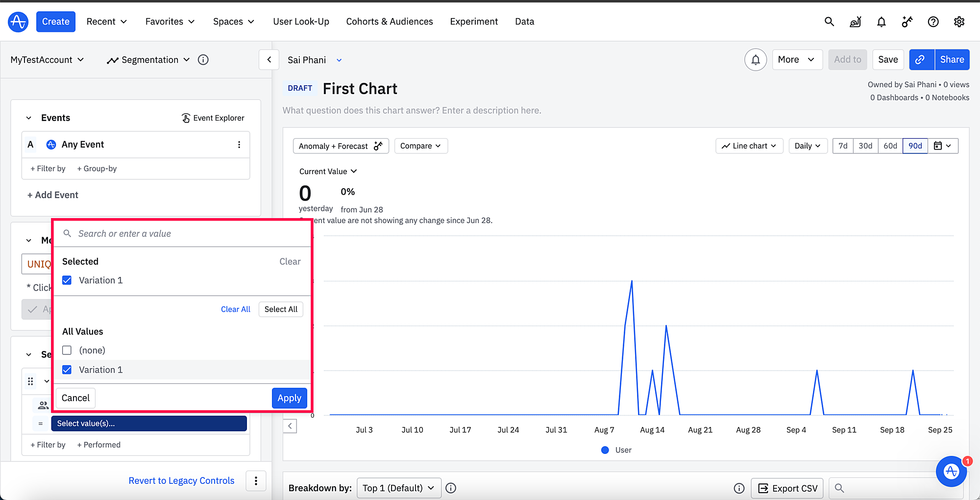Uncheck Variation 1 under Selected
This screenshot has width=980, height=500.
(x=67, y=280)
